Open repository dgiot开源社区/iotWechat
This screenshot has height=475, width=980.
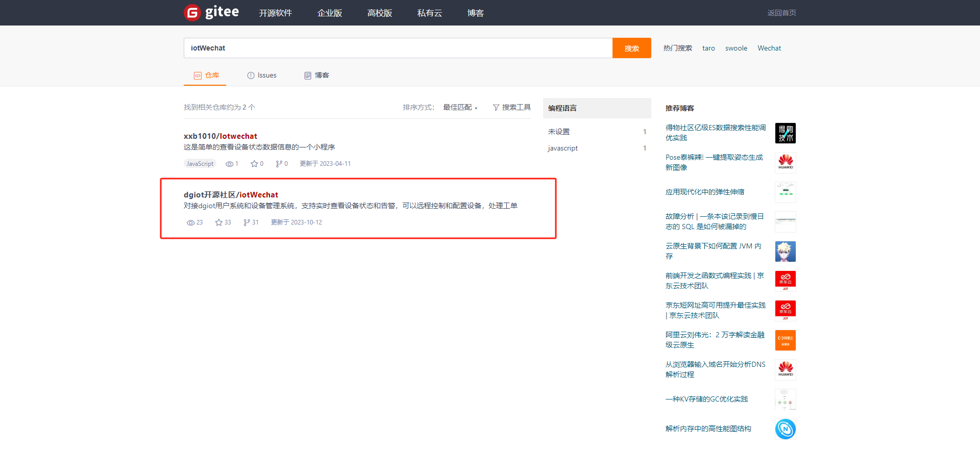[x=231, y=195]
